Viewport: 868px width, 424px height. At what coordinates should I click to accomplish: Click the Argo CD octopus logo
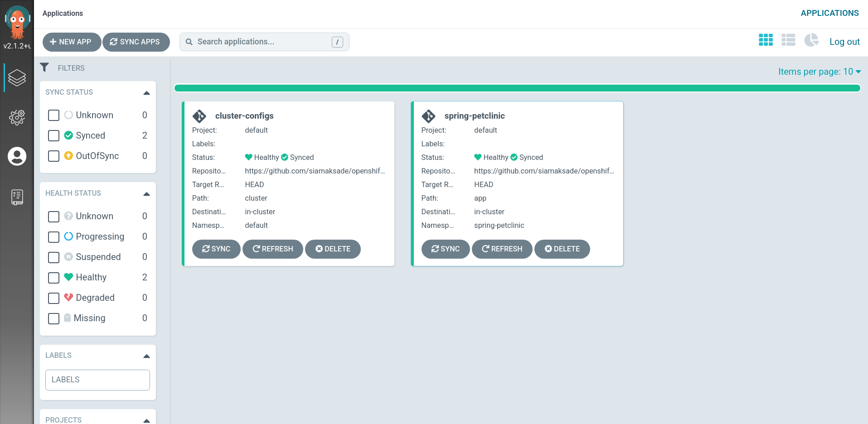point(17,22)
